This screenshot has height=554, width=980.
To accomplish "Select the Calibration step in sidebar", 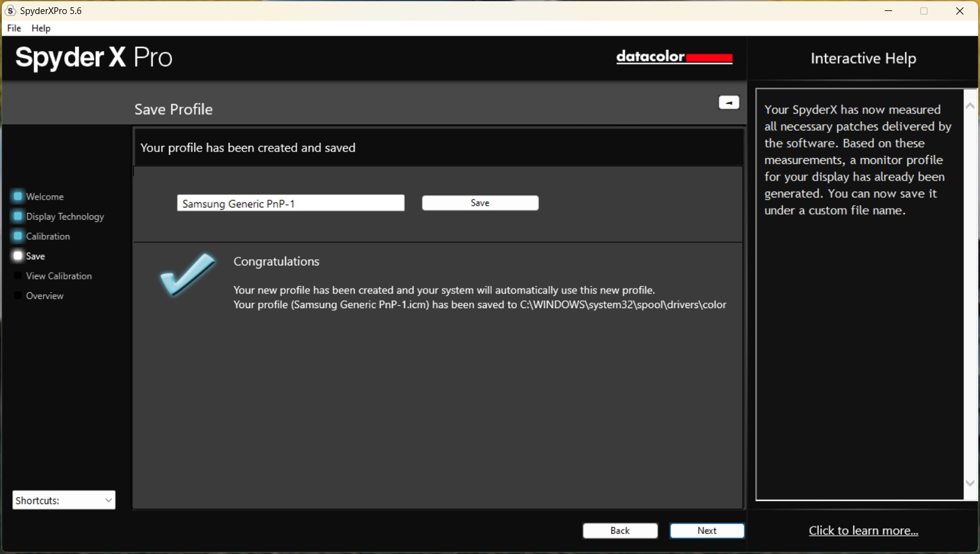I will [x=48, y=236].
